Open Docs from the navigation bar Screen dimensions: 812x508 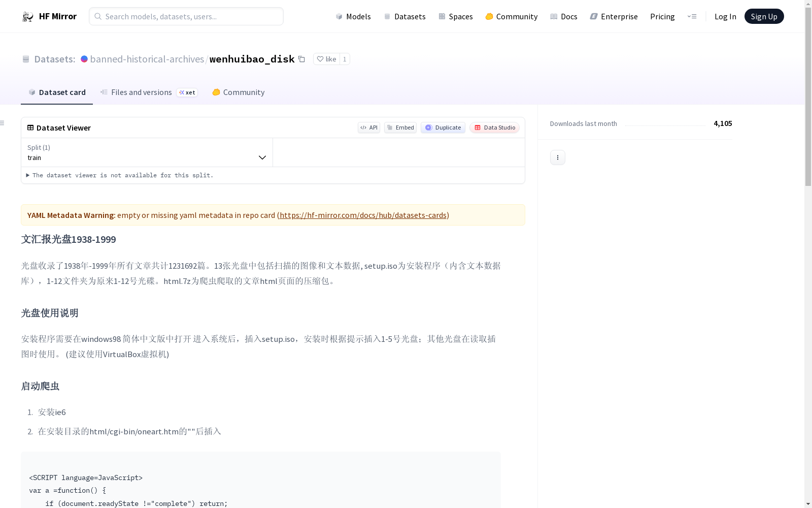(x=564, y=16)
